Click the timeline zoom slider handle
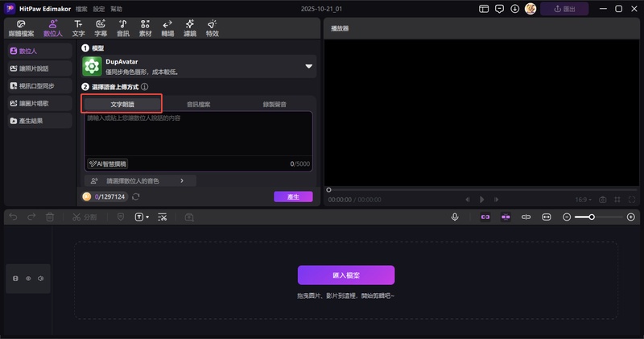Viewport: 644px width, 339px height. pos(592,217)
